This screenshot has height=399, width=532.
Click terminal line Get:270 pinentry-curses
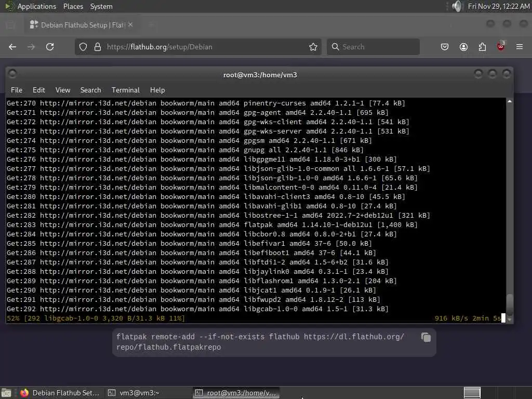pyautogui.click(x=206, y=103)
